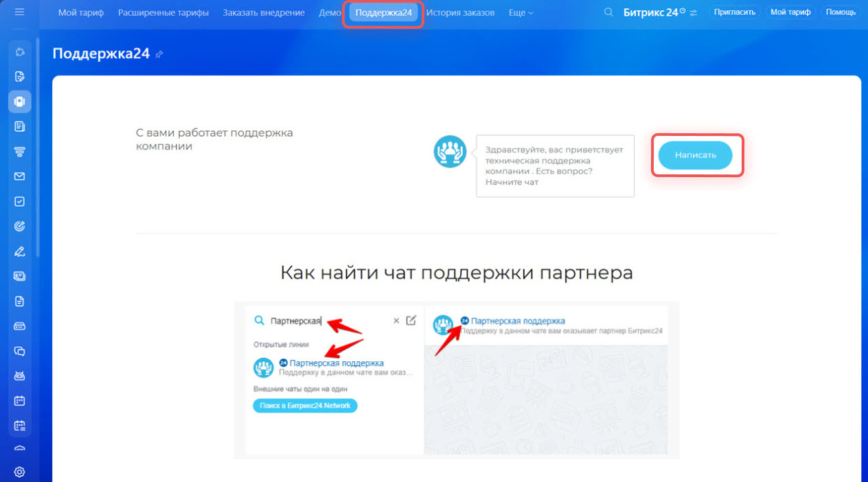This screenshot has height=482, width=868.
Task: Open the mail envelope icon in the sidebar
Action: [x=19, y=176]
